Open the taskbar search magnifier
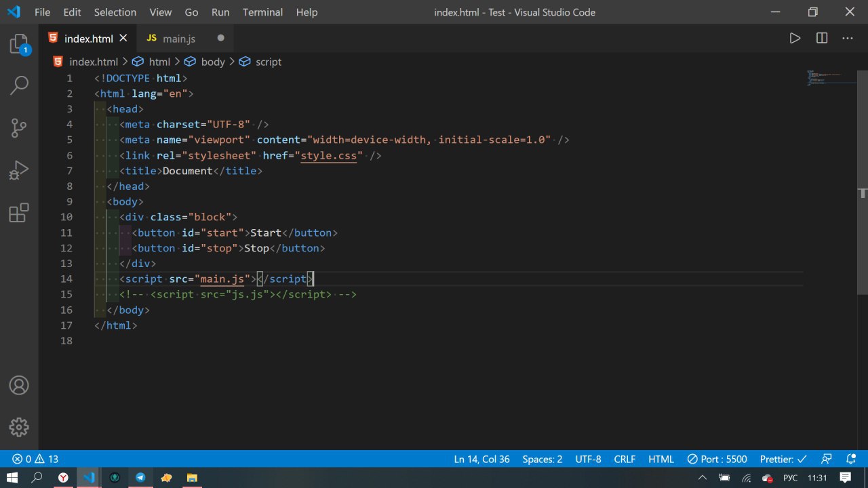 [37, 478]
